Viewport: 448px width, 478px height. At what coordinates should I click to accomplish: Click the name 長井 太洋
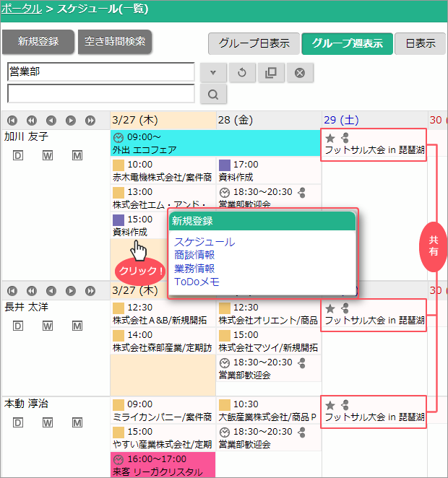pyautogui.click(x=26, y=307)
